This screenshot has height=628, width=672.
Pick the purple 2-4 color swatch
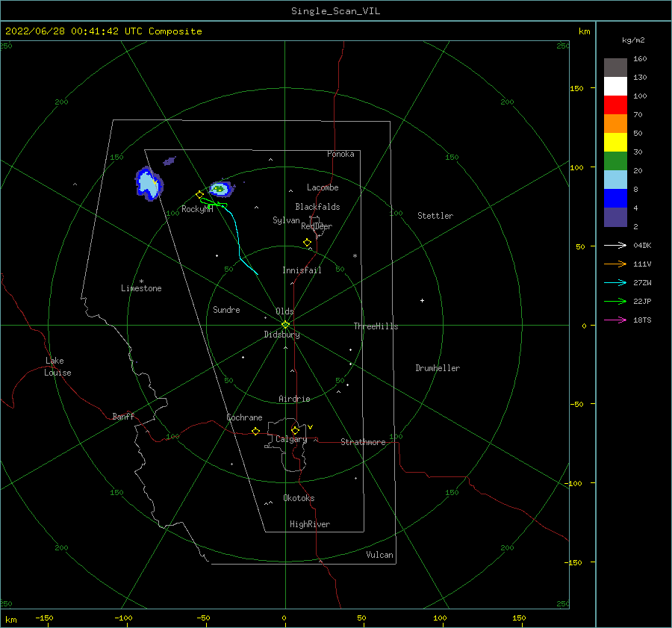tap(615, 217)
